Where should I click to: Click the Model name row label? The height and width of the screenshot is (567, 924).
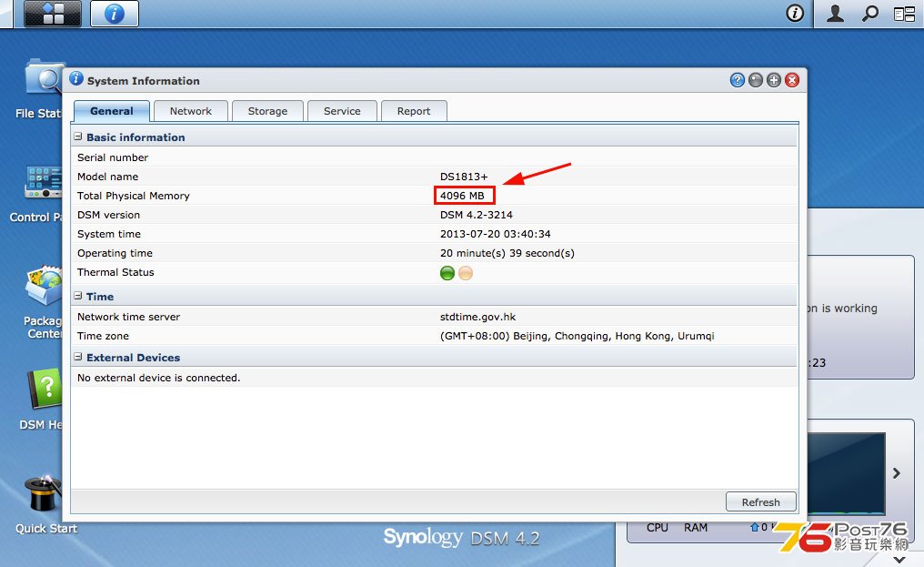[x=107, y=177]
